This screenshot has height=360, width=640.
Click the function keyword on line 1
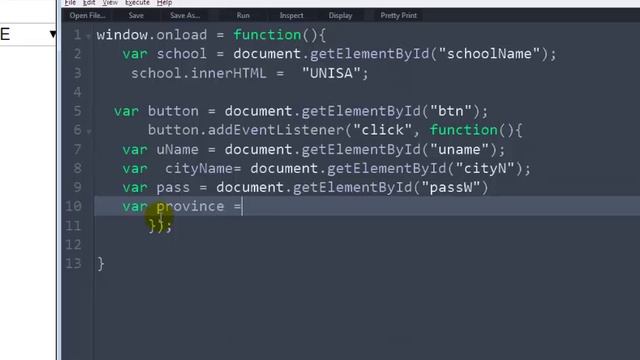tap(267, 35)
